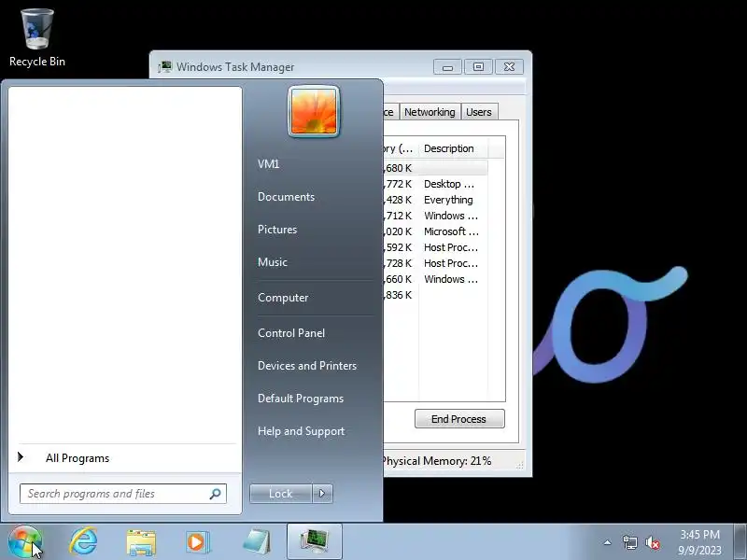Open Music from Start menu
747x560 pixels.
tap(273, 262)
